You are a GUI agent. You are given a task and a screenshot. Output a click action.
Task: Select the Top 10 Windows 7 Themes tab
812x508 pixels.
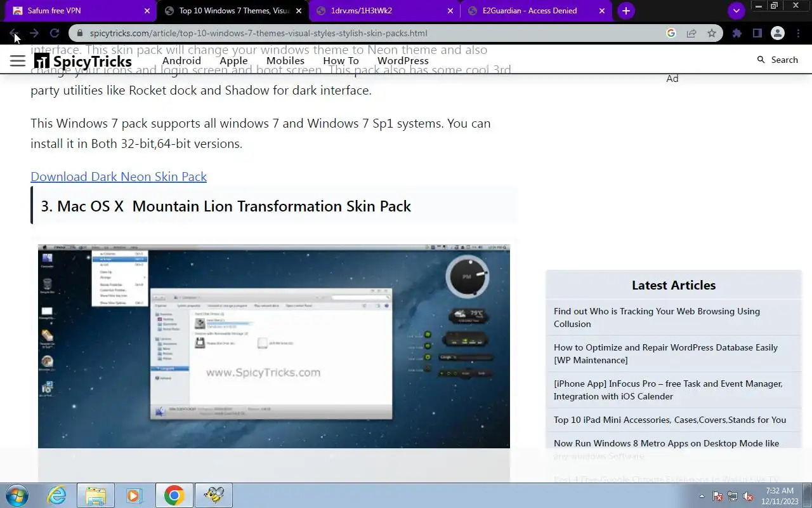[233, 11]
